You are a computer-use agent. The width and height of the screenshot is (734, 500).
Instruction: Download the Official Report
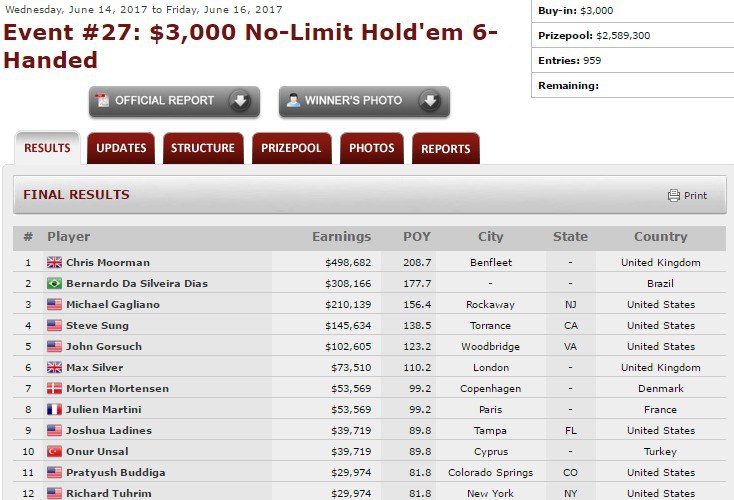(x=165, y=101)
